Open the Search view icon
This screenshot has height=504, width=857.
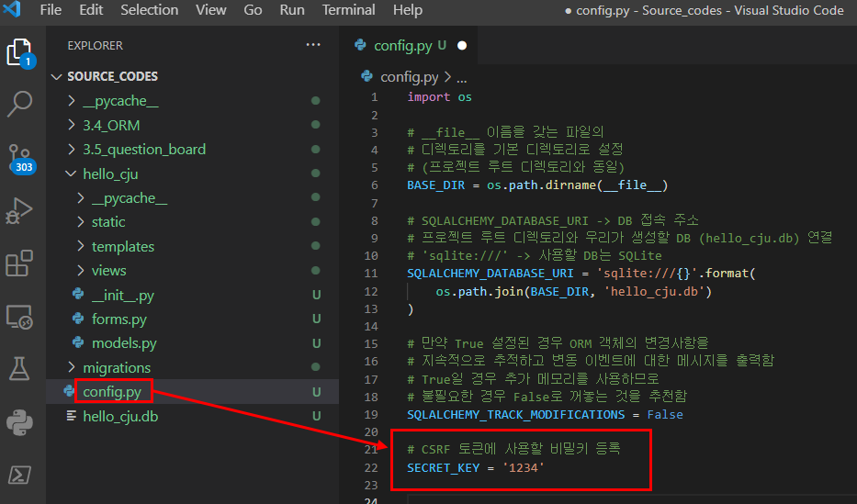19,104
